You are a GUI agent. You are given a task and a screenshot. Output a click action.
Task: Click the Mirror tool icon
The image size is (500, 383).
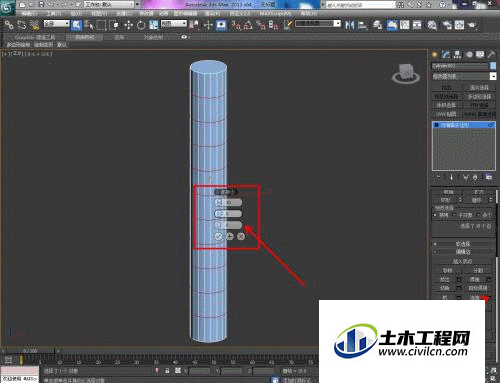point(349,25)
